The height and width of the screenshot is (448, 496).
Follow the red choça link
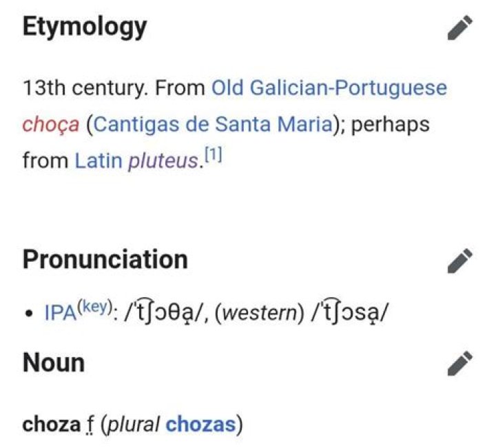click(x=50, y=124)
